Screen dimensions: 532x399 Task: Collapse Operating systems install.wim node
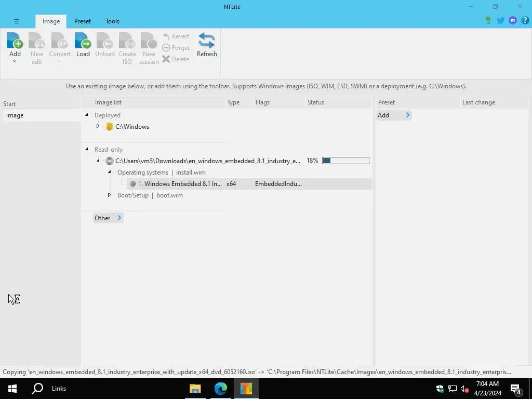click(109, 172)
